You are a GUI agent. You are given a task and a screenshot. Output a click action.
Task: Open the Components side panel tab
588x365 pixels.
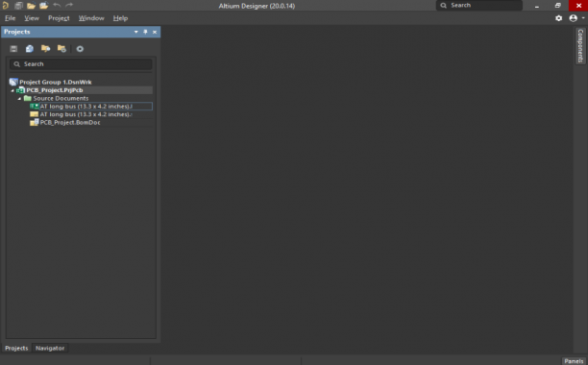(x=580, y=46)
